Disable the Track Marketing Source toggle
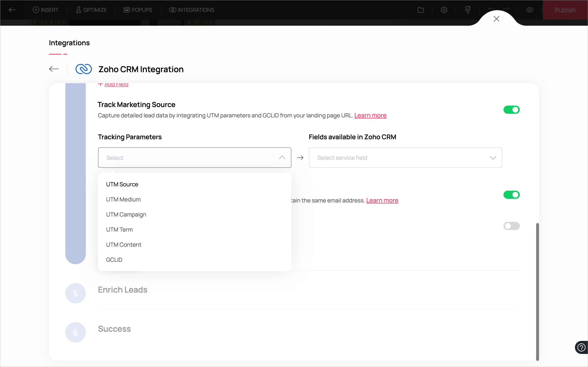 pyautogui.click(x=511, y=110)
